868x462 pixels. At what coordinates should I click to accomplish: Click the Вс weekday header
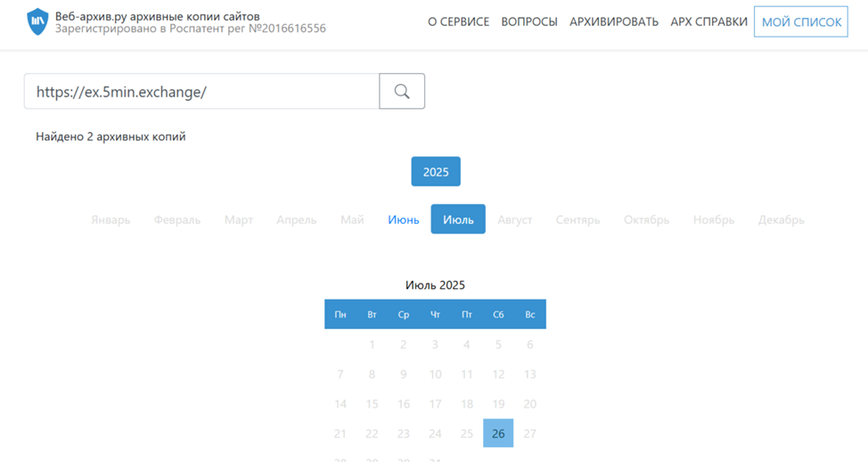[x=529, y=314]
